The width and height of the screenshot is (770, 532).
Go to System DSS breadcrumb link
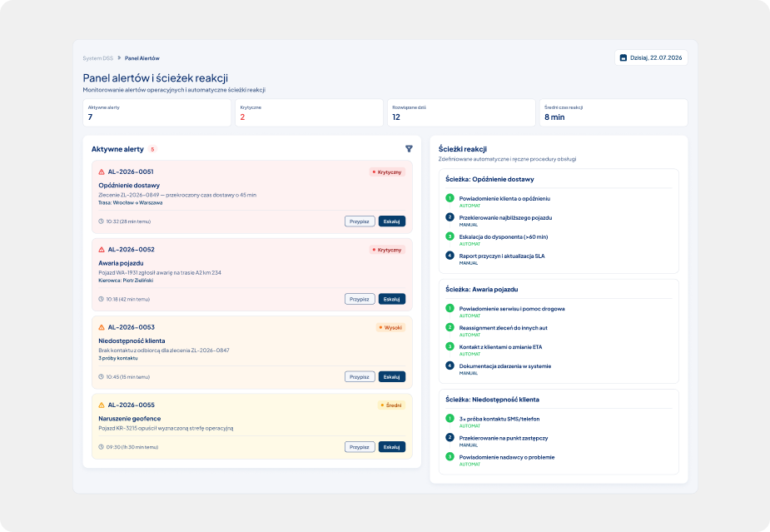pyautogui.click(x=97, y=58)
